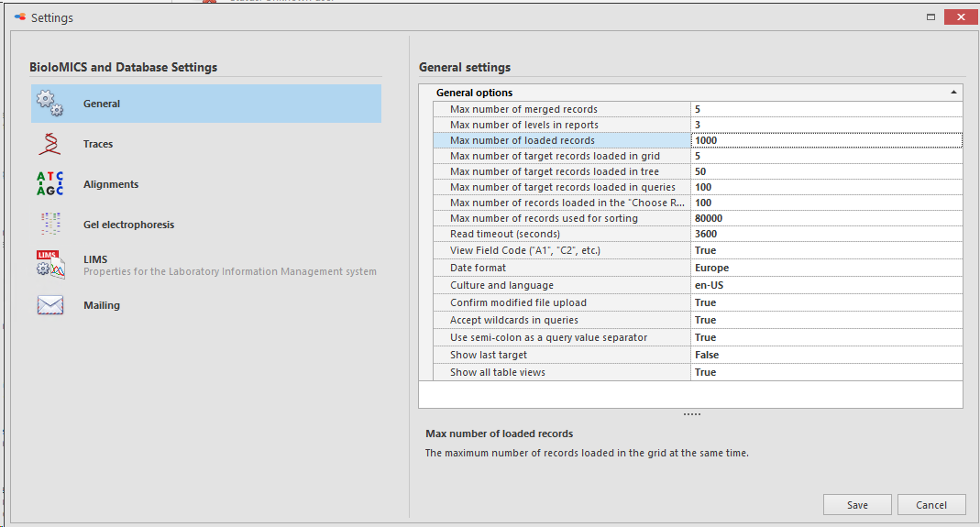Screen dimensions: 980x527
Task: Click the splitter dots above description panel
Action: point(691,414)
